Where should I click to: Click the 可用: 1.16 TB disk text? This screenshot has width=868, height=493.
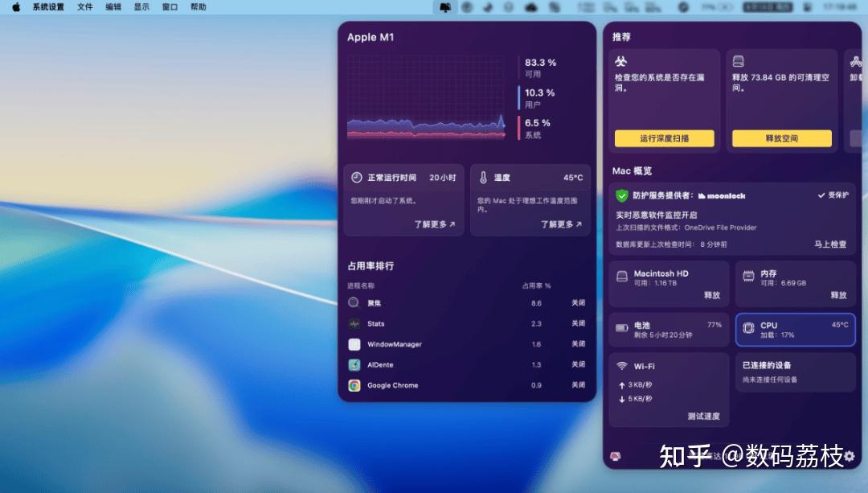[x=655, y=283]
